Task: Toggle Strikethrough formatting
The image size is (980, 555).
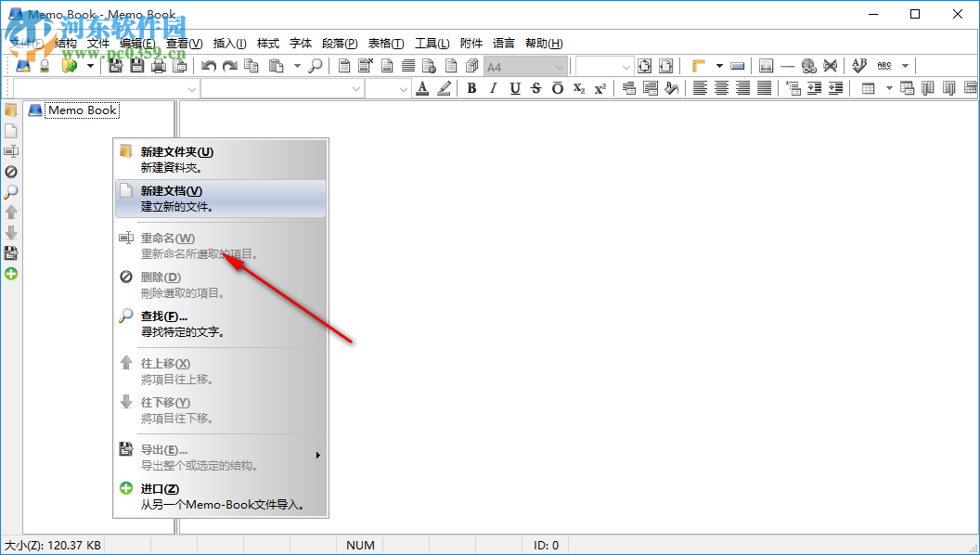Action: (x=536, y=88)
